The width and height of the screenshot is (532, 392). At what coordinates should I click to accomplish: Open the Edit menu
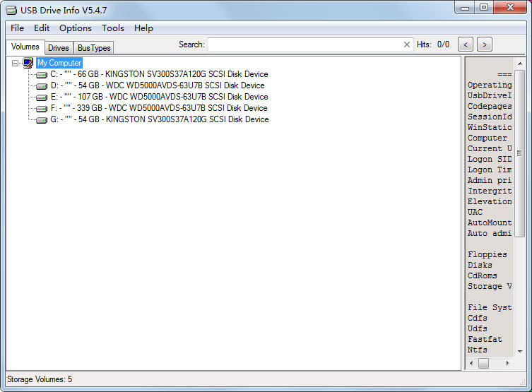[42, 28]
